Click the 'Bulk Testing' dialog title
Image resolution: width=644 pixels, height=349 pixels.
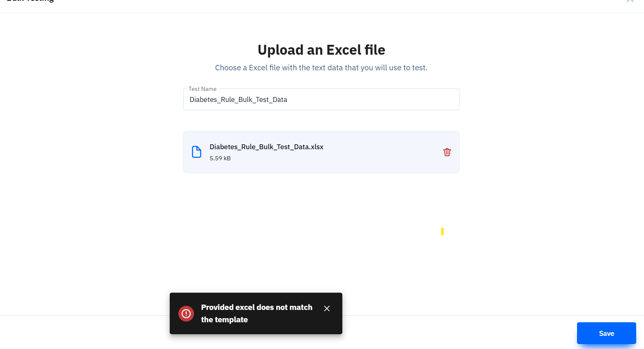(30, 1)
